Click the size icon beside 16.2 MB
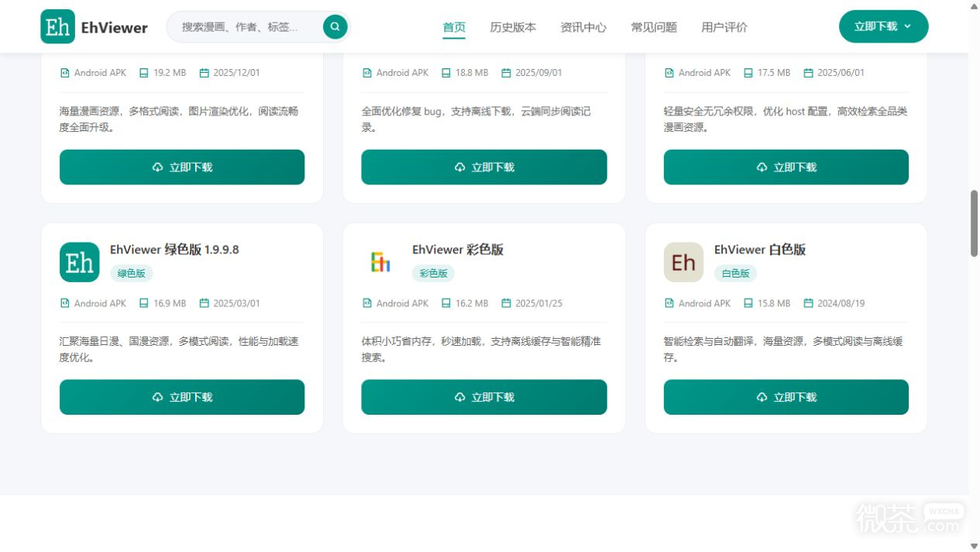 click(x=445, y=303)
